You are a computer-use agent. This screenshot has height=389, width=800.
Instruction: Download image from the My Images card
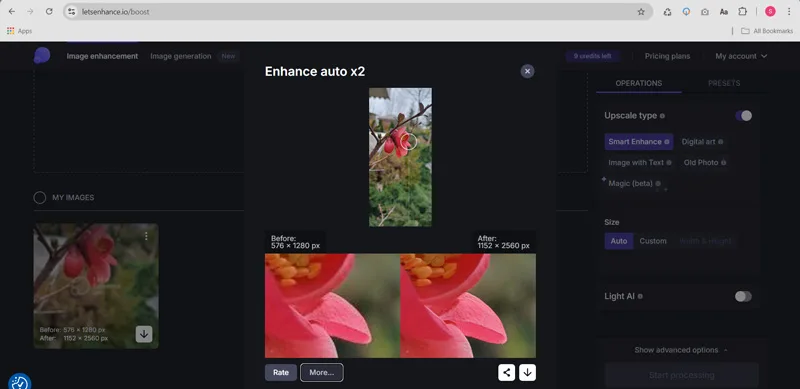pyautogui.click(x=144, y=334)
